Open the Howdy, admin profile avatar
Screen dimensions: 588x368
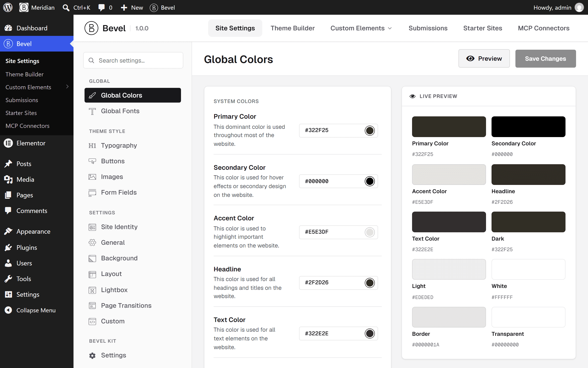pyautogui.click(x=579, y=7)
